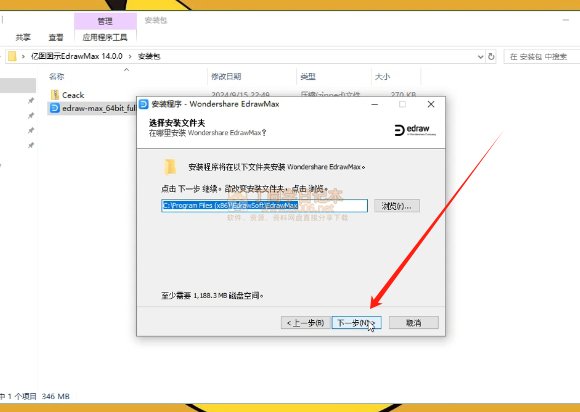Minimize the EdrawMax installer window
Image resolution: width=580 pixels, height=412 pixels.
(x=374, y=104)
